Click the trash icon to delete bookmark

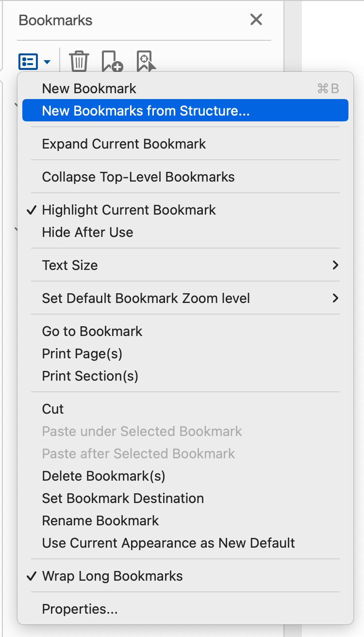click(79, 61)
